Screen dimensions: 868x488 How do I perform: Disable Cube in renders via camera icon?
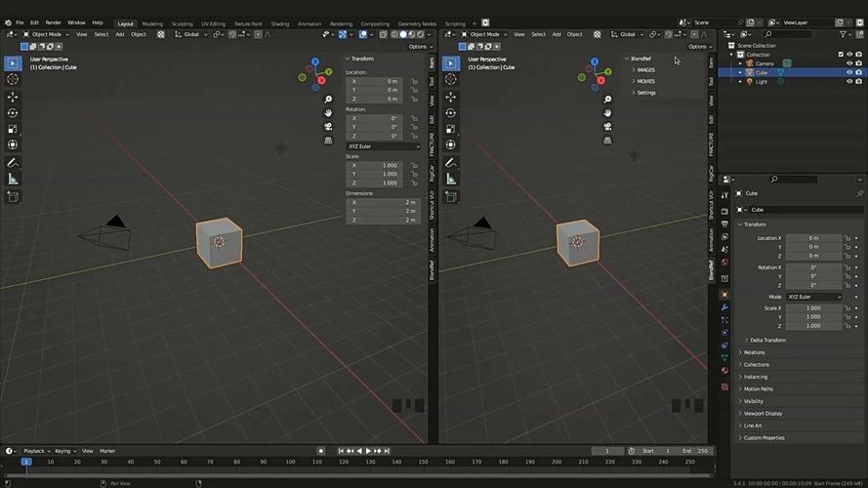tap(858, 72)
